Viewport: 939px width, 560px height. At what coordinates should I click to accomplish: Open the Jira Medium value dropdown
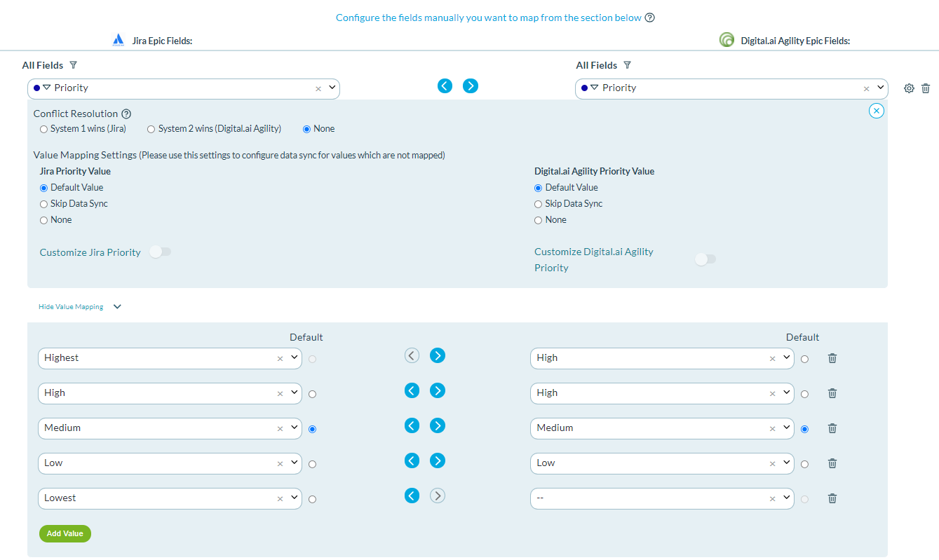click(x=295, y=428)
